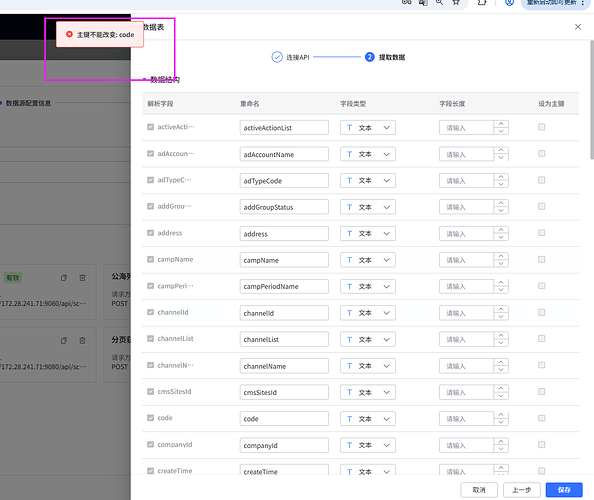Click the completed step checkmark icon
This screenshot has width=594, height=500.
(x=277, y=57)
